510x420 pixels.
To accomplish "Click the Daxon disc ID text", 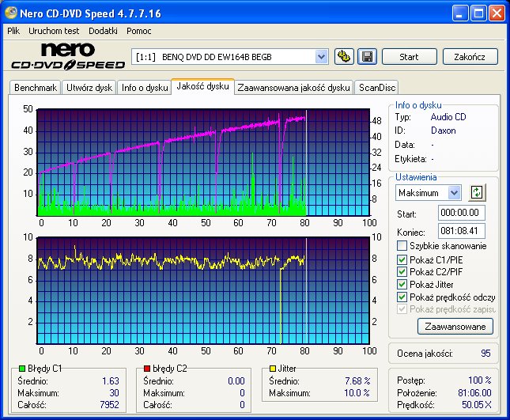I will tap(444, 131).
